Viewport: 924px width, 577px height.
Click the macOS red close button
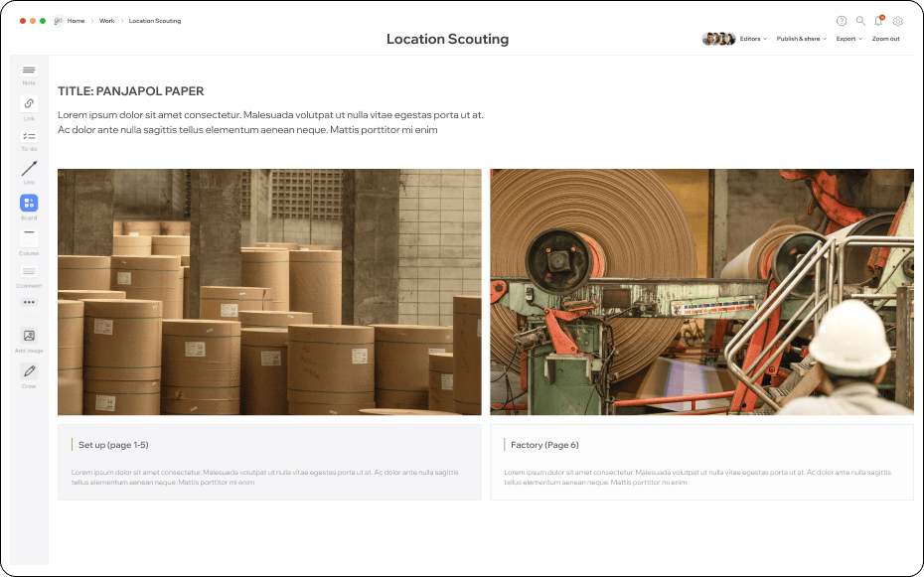coord(23,21)
